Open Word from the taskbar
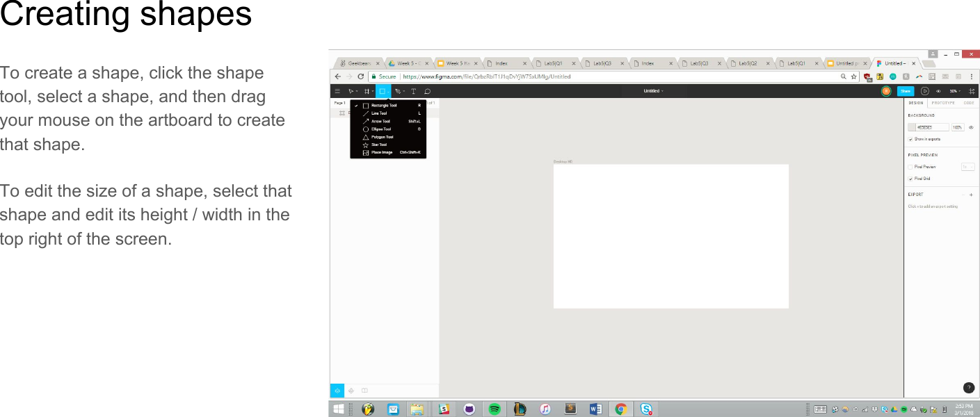Viewport: 980px width, 417px height. pyautogui.click(x=595, y=409)
